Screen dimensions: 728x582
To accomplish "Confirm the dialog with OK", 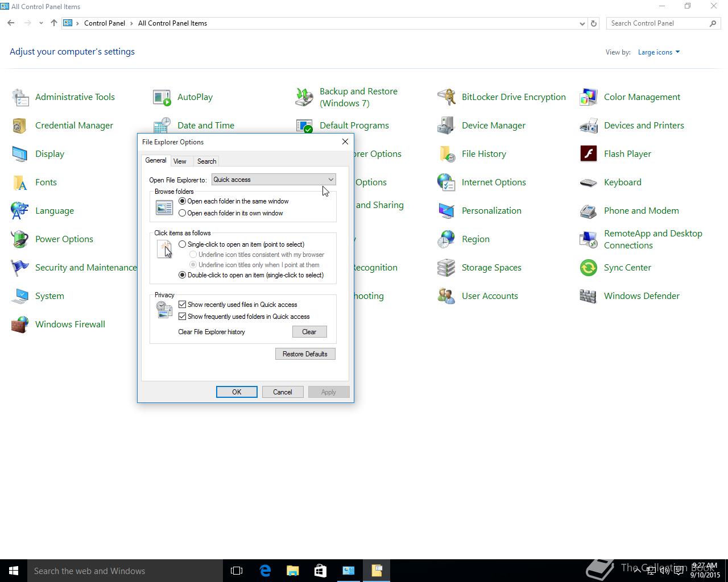I will (x=237, y=392).
